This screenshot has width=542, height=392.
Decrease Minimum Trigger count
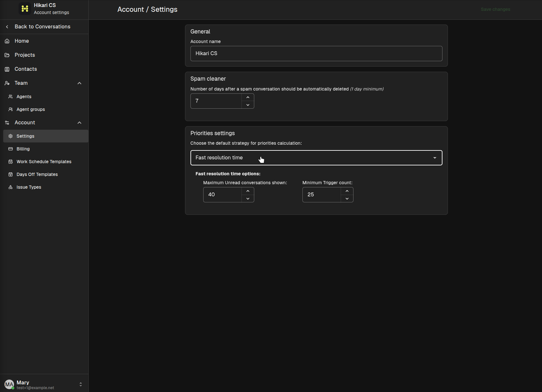(x=347, y=199)
